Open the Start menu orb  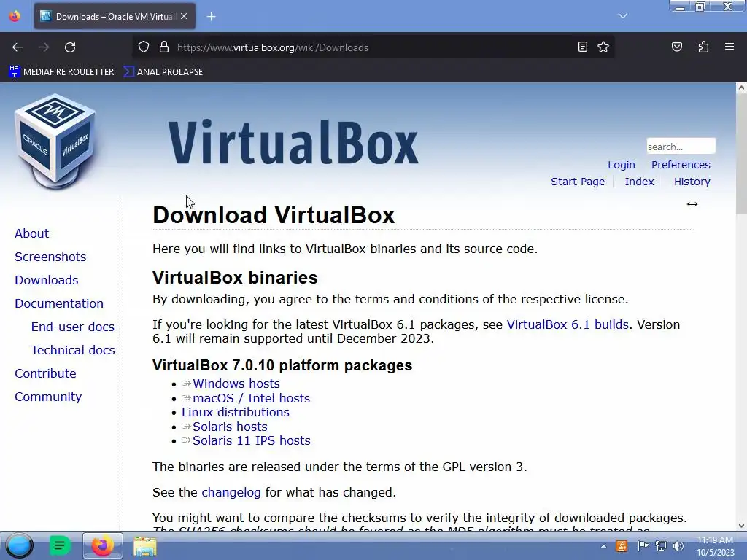[20, 545]
